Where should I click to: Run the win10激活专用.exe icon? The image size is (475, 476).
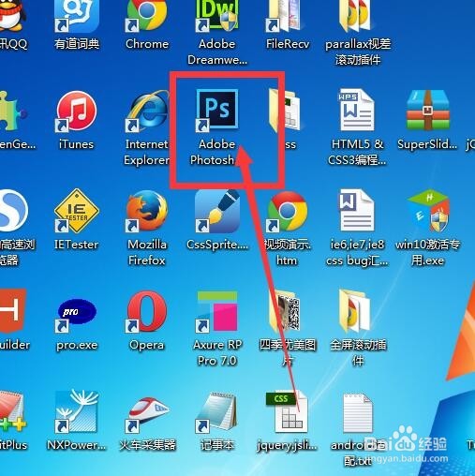pyautogui.click(x=428, y=211)
